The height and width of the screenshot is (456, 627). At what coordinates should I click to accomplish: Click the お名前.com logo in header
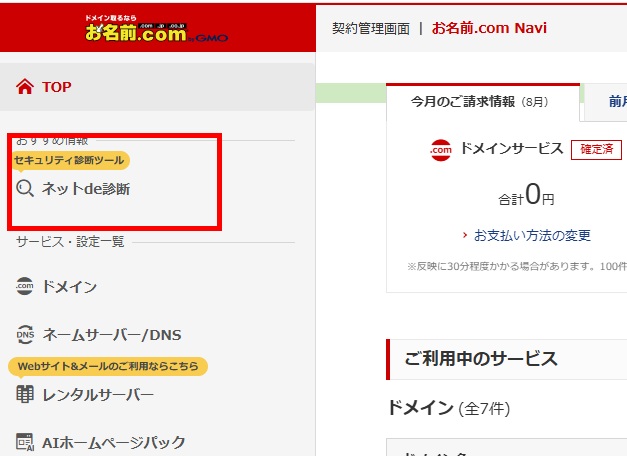tap(156, 29)
